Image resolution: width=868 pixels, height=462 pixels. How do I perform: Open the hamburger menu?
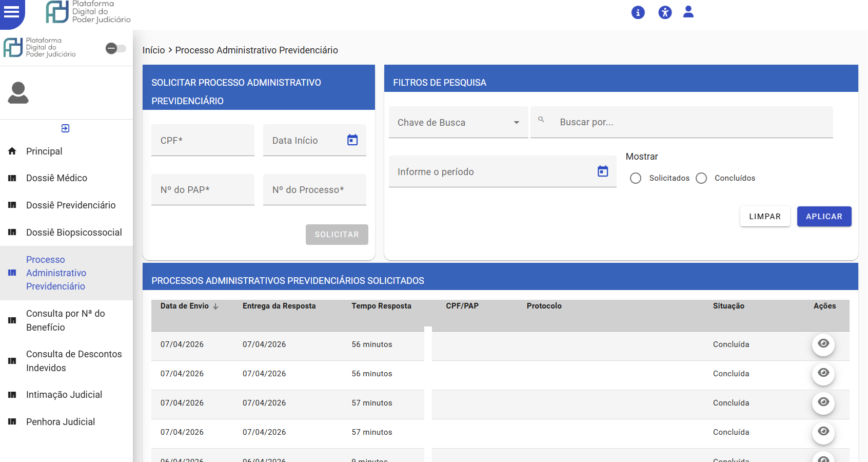[x=11, y=11]
